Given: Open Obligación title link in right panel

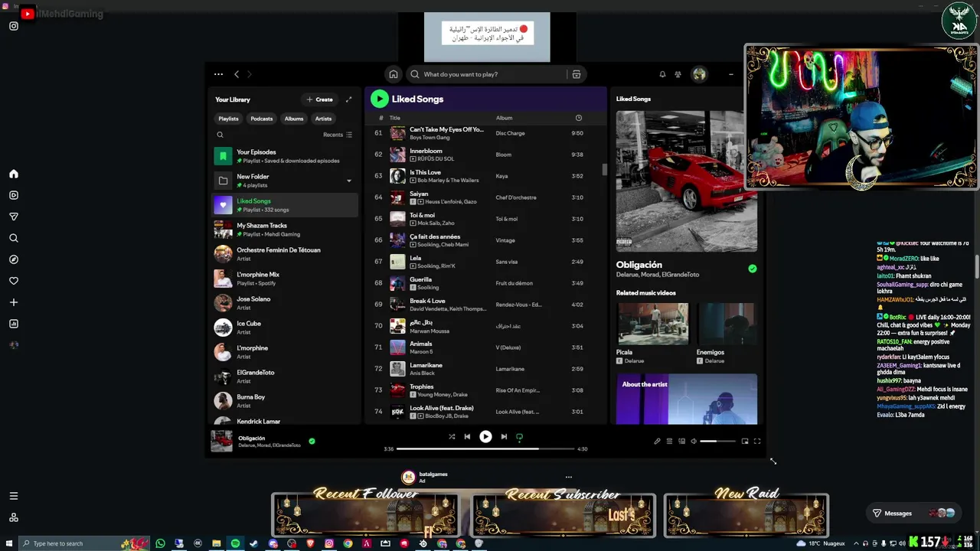Looking at the screenshot, I should pos(639,265).
